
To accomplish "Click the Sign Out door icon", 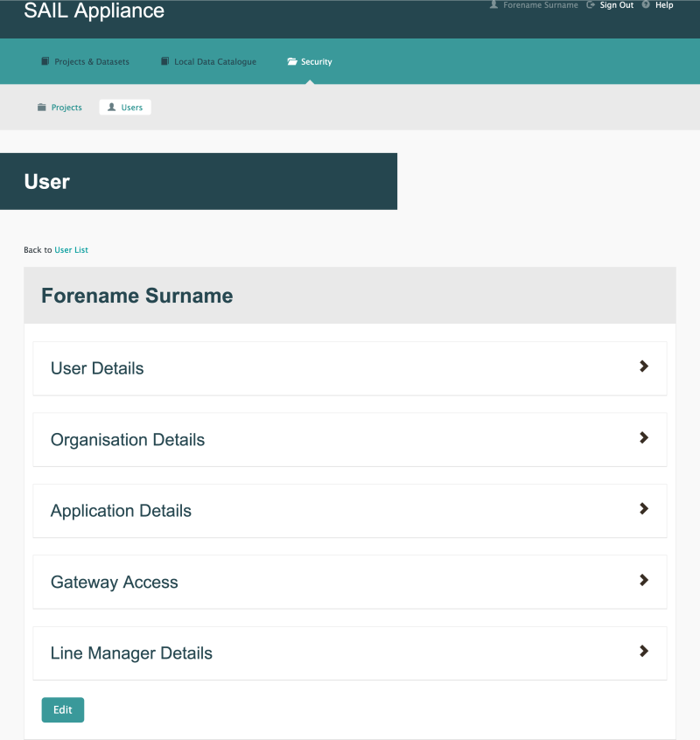I will click(x=591, y=4).
